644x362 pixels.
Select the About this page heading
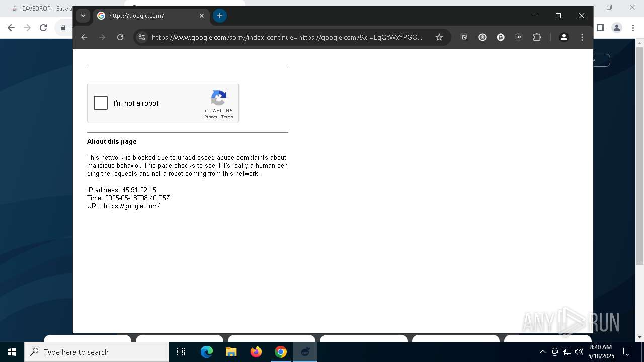click(x=112, y=141)
